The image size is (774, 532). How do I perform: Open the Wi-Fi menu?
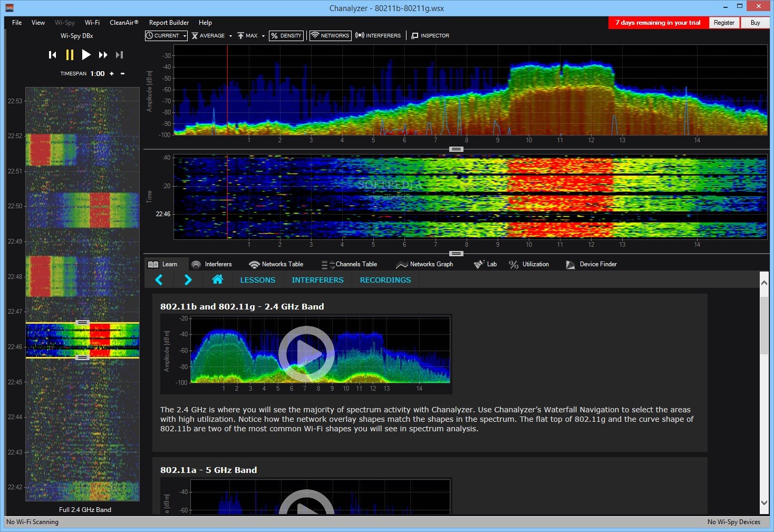92,23
